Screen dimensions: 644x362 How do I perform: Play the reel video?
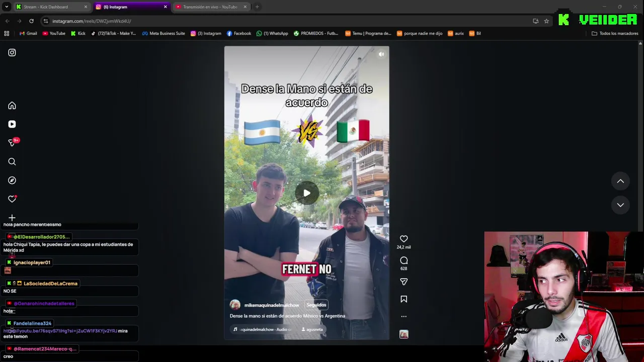[x=306, y=193]
